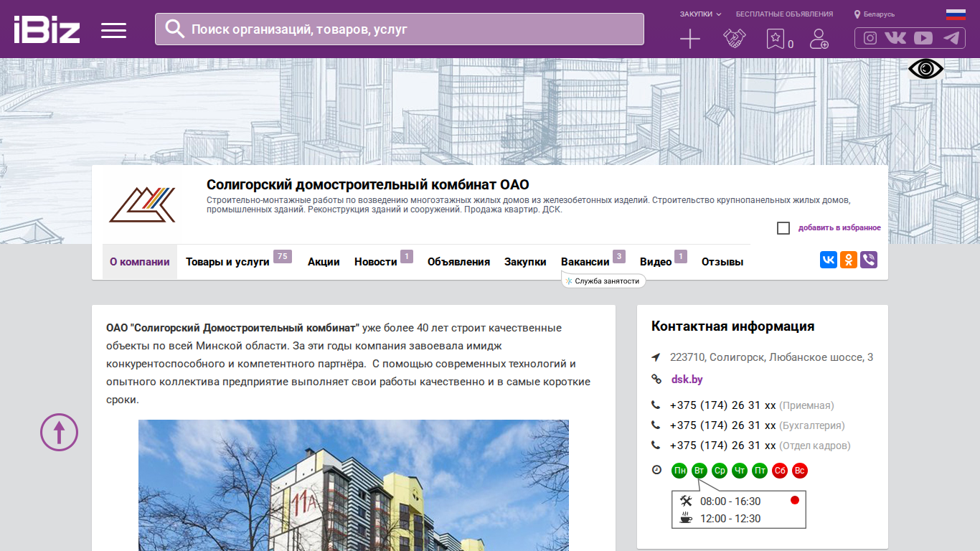Viewport: 980px width, 551px height.
Task: Open the Instagram header icon
Action: 870,38
